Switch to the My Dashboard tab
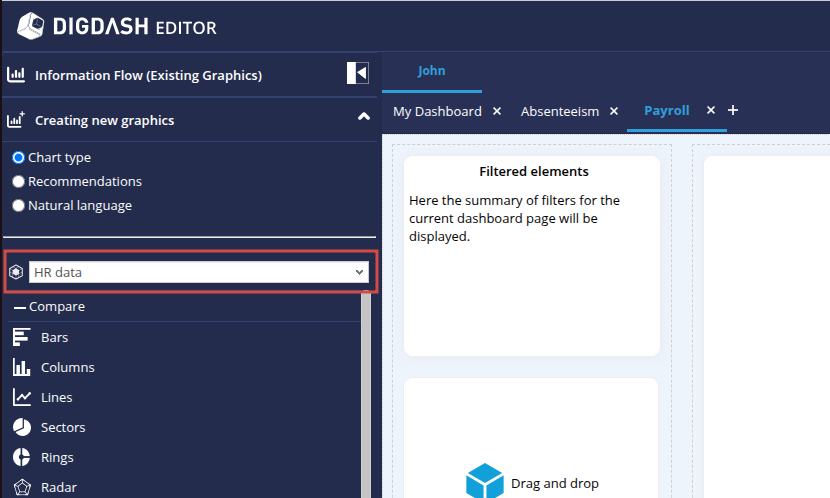The height and width of the screenshot is (498, 830). point(437,111)
